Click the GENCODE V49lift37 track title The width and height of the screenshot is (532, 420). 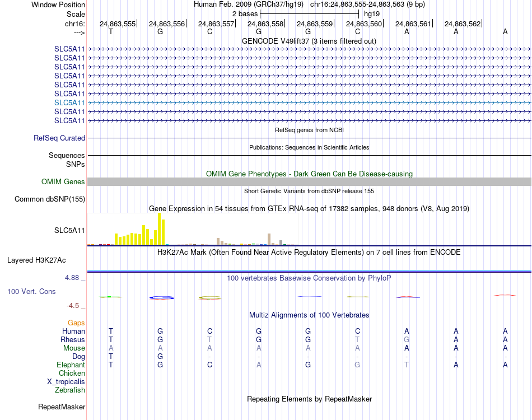(309, 41)
